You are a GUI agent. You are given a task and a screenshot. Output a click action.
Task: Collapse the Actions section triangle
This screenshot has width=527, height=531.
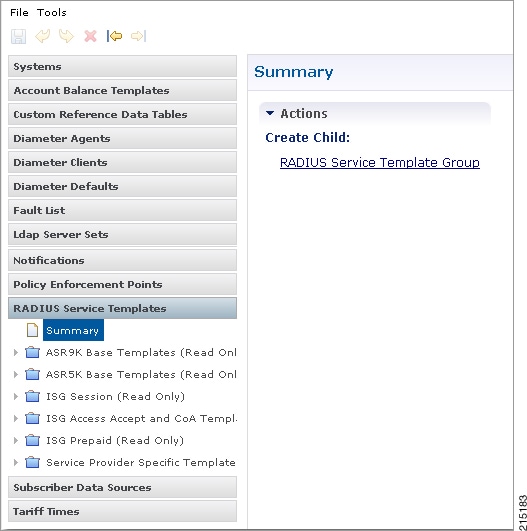(270, 113)
